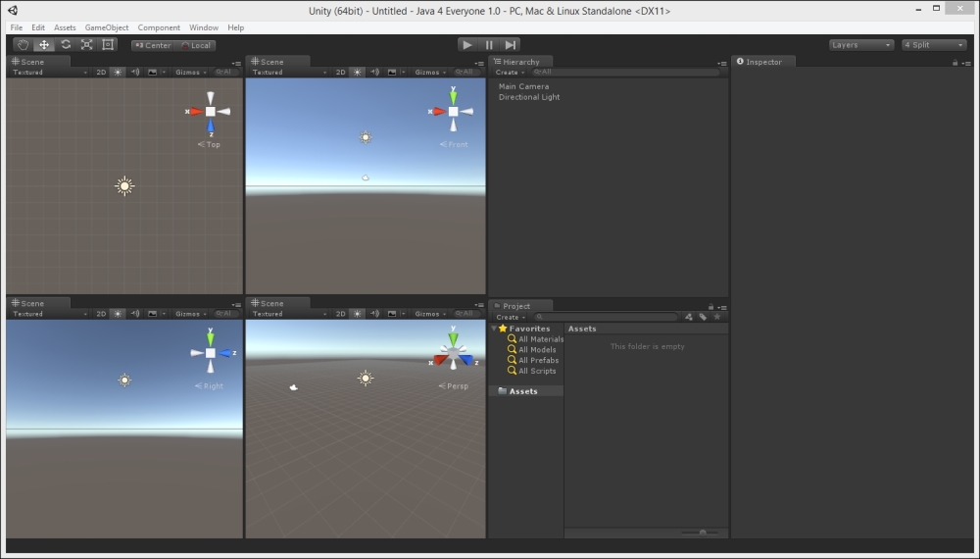Select Main Camera in the Hierarchy

point(523,86)
